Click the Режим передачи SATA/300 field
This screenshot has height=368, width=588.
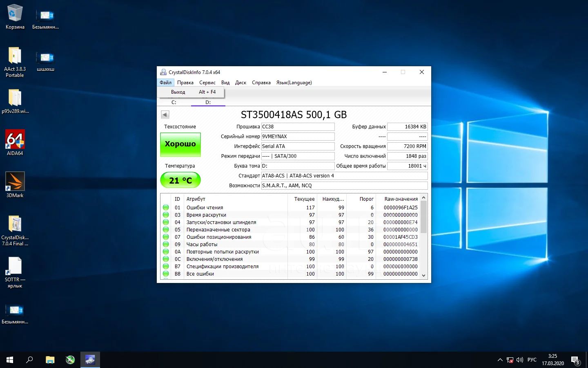click(x=298, y=156)
